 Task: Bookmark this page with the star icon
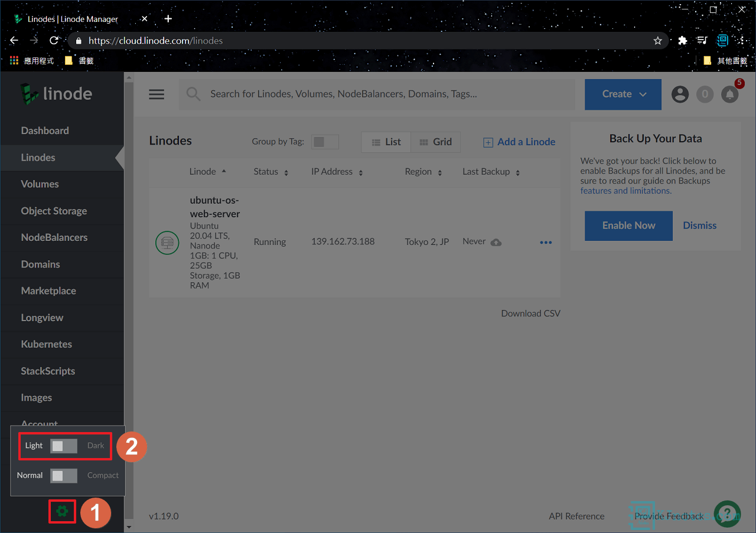[x=657, y=41]
